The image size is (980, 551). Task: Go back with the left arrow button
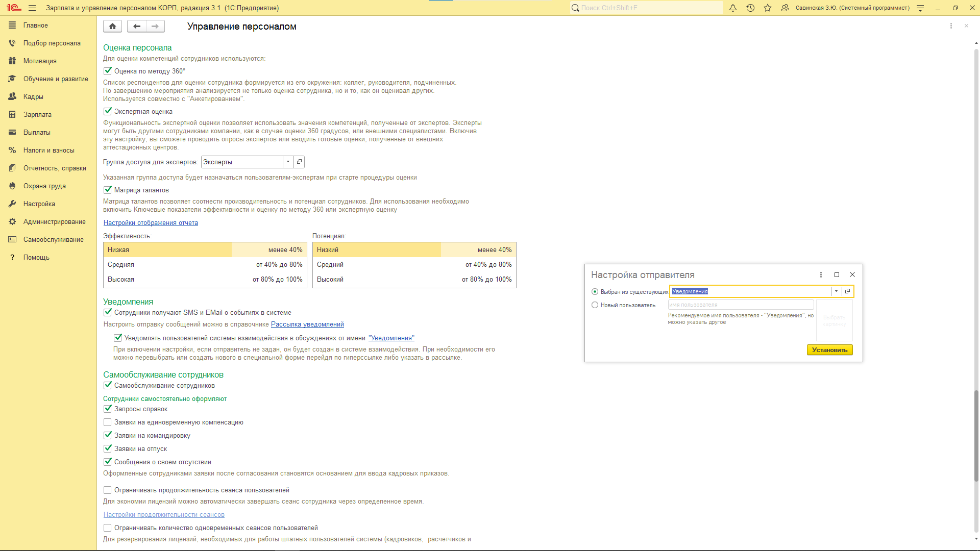[x=136, y=26]
